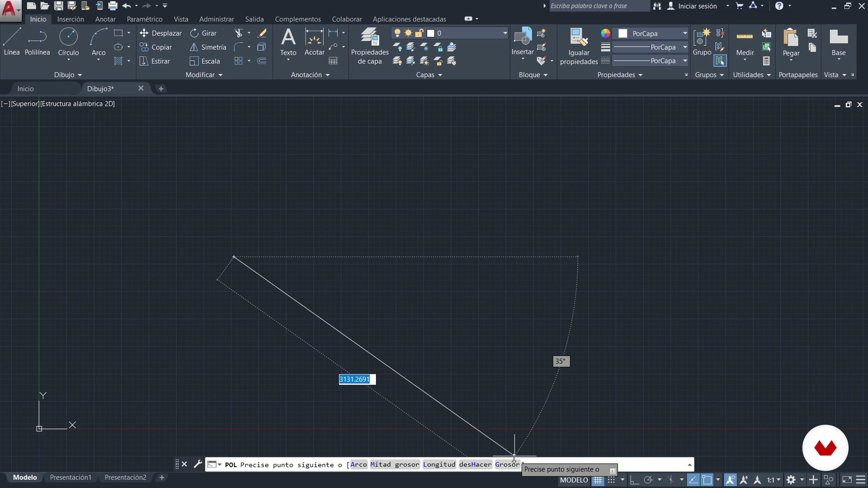This screenshot has width=868, height=488.
Task: Click the Pegar paste icon
Action: tap(791, 37)
